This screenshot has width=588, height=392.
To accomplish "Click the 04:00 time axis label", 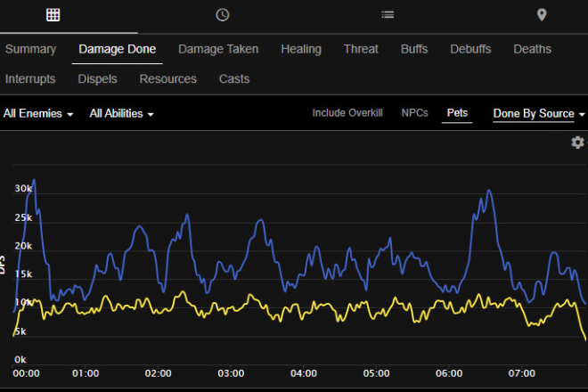I will tap(304, 373).
